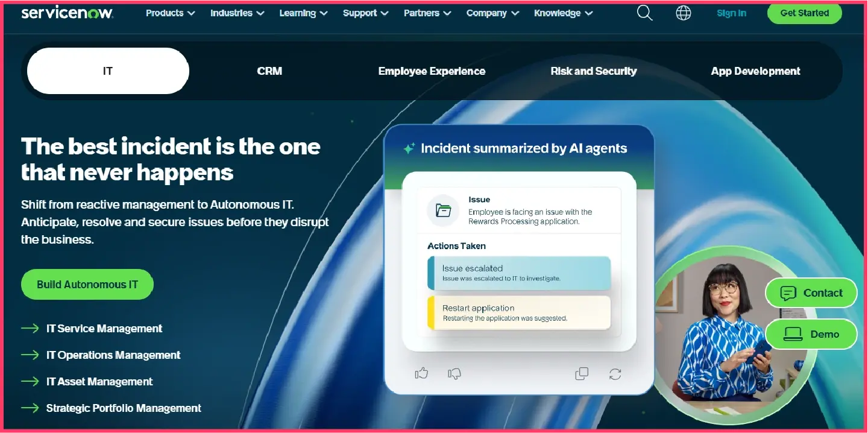This screenshot has width=868, height=433.
Task: Click the copy icon in summary card
Action: point(582,374)
